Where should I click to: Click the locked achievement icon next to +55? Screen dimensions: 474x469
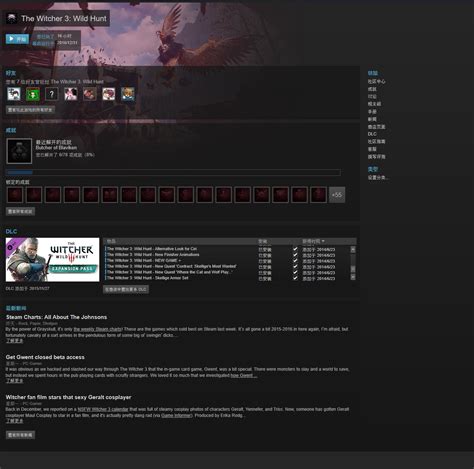(318, 195)
